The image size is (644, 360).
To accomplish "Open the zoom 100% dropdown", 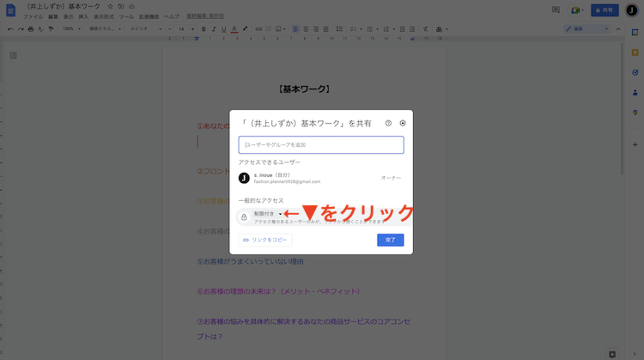I will coord(70,28).
